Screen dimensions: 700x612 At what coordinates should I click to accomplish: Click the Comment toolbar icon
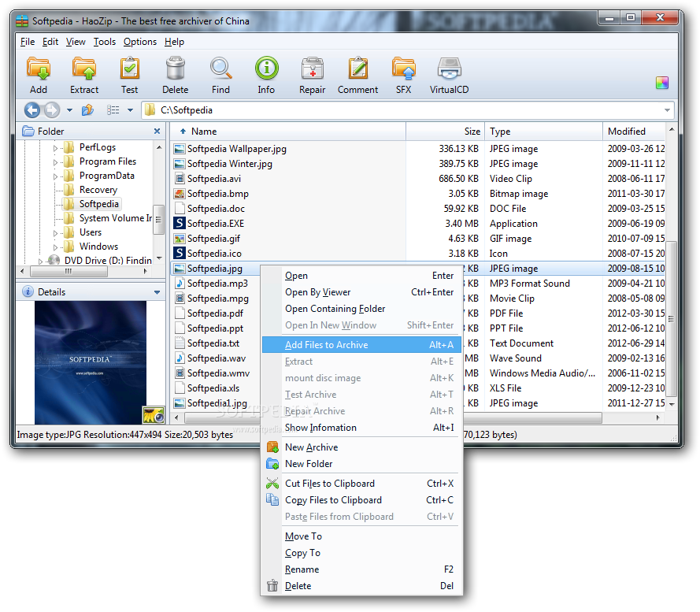coord(357,69)
